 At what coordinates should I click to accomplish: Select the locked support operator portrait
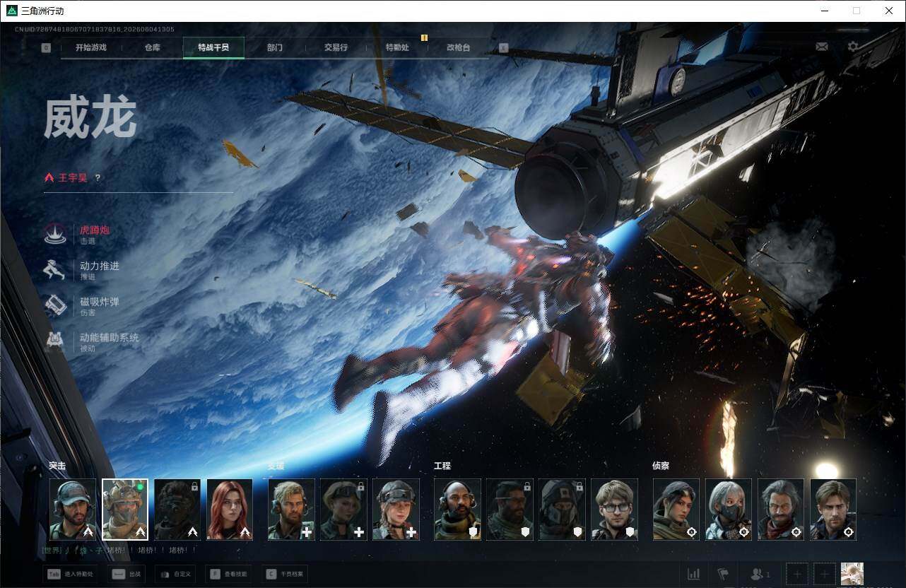point(343,510)
